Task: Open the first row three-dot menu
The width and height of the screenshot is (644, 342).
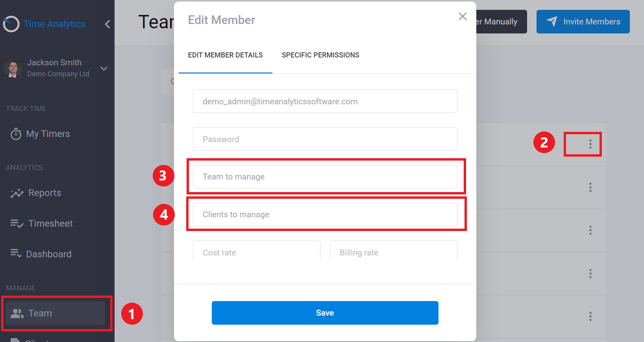Action: coord(590,144)
